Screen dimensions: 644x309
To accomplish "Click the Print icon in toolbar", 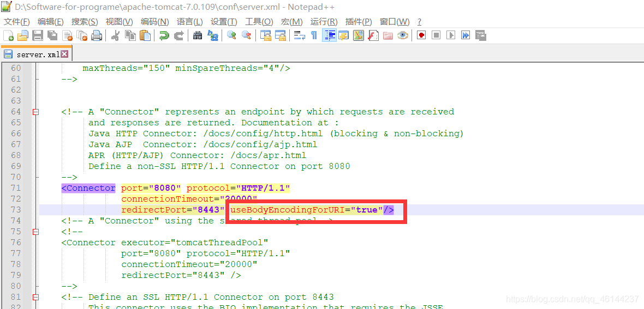I will click(97, 35).
